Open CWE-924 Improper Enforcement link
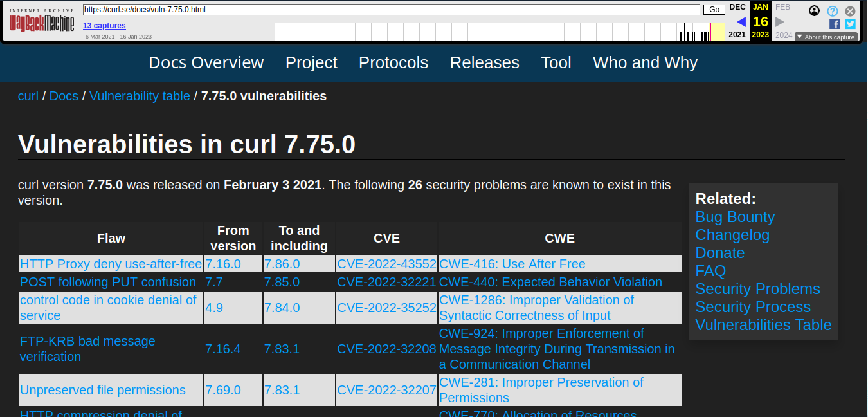868x417 pixels. [x=557, y=349]
